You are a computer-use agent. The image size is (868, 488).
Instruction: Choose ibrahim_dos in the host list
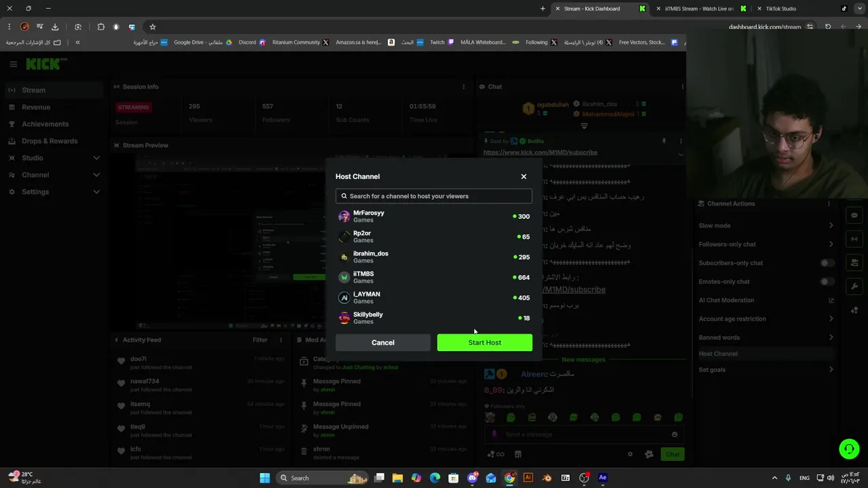point(433,257)
